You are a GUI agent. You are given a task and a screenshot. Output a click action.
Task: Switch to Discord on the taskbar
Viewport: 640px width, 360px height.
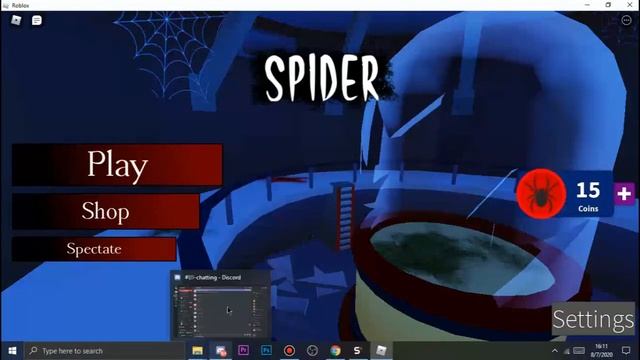point(221,351)
